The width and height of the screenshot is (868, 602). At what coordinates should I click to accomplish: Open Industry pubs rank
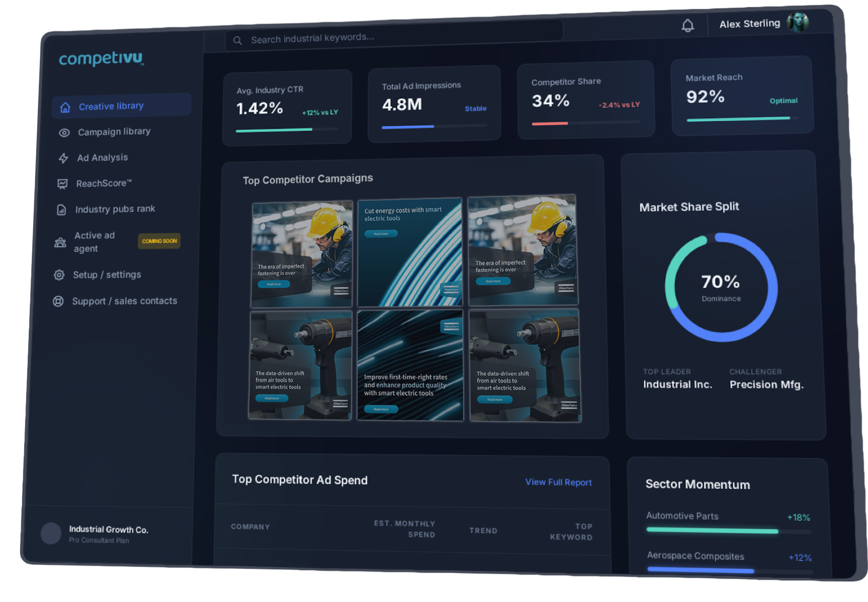(115, 209)
